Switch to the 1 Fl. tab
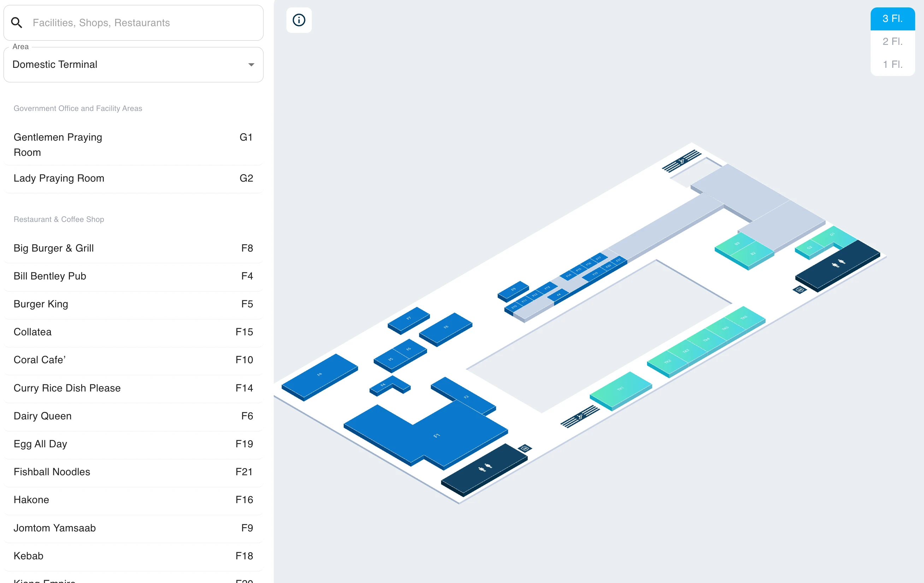The height and width of the screenshot is (583, 924). pyautogui.click(x=892, y=64)
